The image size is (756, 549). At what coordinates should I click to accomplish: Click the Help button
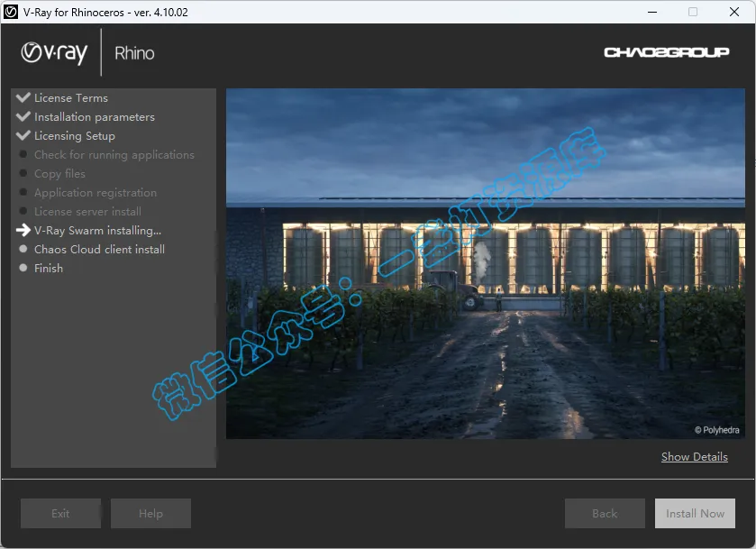(150, 513)
